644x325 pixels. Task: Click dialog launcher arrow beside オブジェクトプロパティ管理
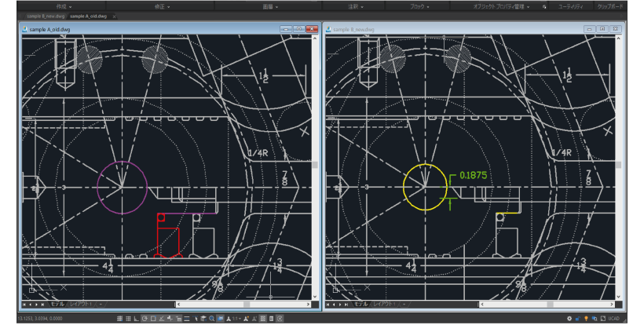coord(544,6)
